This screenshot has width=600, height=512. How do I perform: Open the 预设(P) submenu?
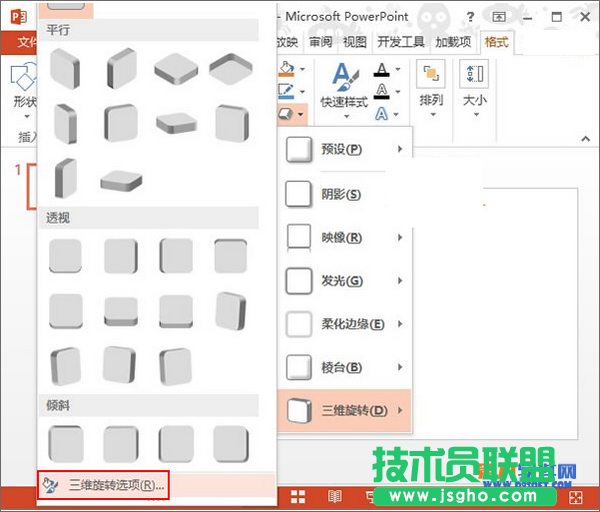tap(344, 149)
